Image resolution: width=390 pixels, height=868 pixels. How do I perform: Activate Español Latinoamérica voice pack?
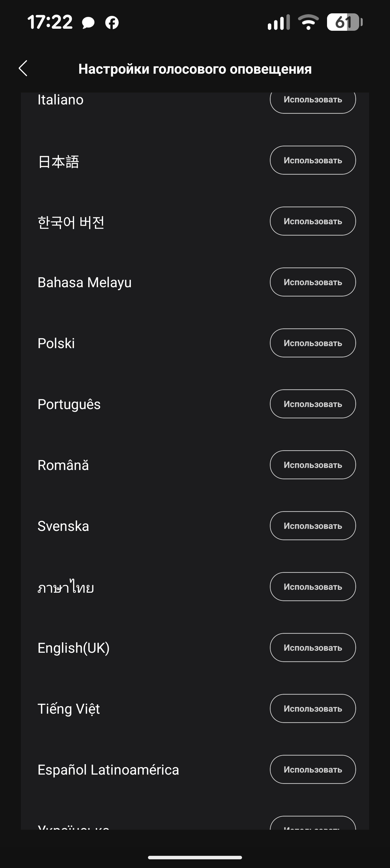click(x=313, y=770)
